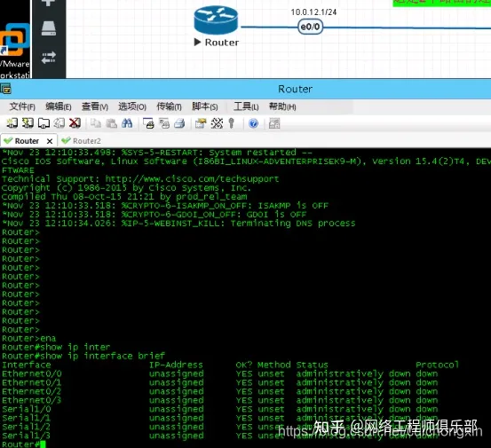Click the %SYS-5-RESTART log line
This screenshot has height=448, width=491.
157,153
